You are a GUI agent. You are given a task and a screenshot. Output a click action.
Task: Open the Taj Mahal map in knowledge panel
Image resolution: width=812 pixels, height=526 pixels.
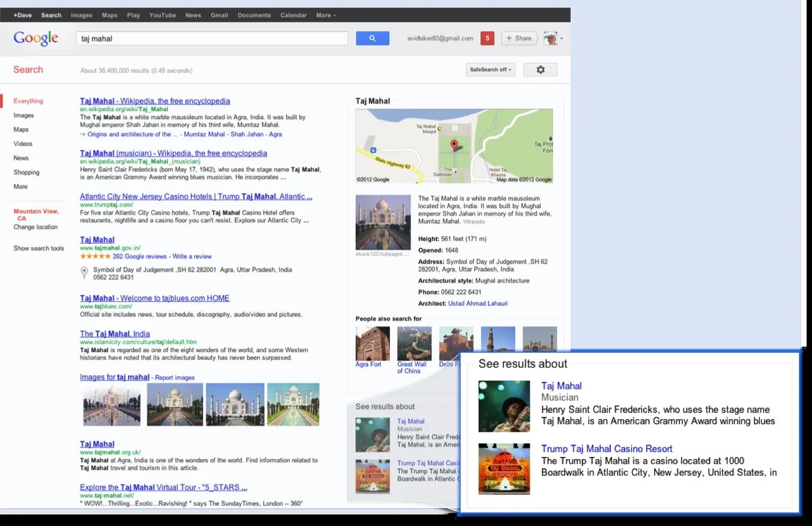pyautogui.click(x=454, y=146)
